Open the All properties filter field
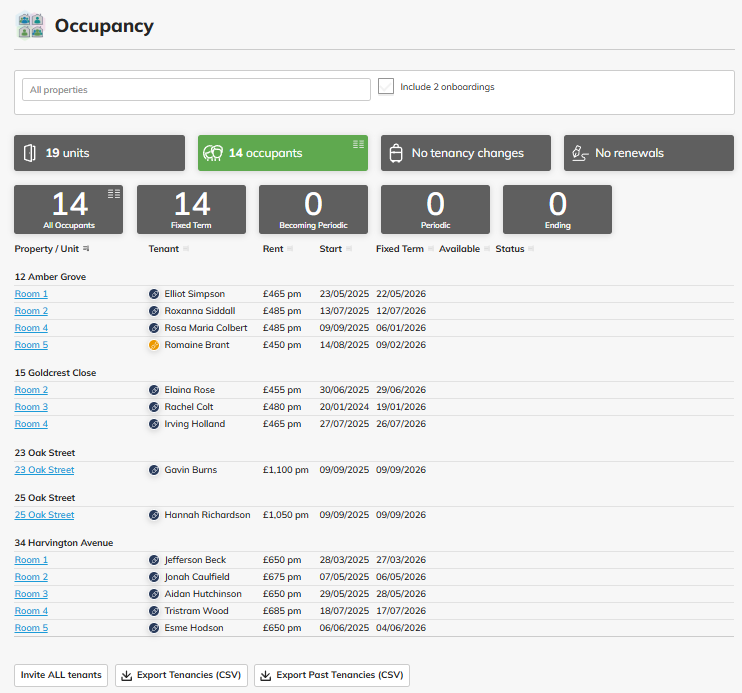742x693 pixels. click(196, 90)
